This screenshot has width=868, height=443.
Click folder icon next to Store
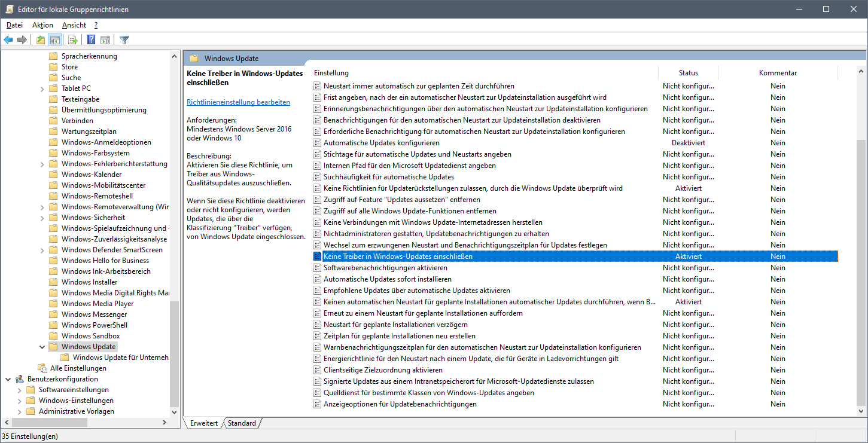pyautogui.click(x=53, y=67)
